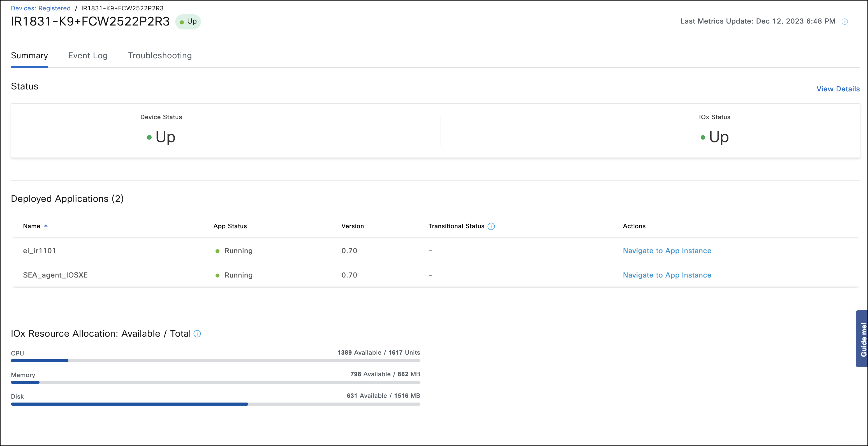Click the IOx Resource Allocation info icon

[197, 334]
